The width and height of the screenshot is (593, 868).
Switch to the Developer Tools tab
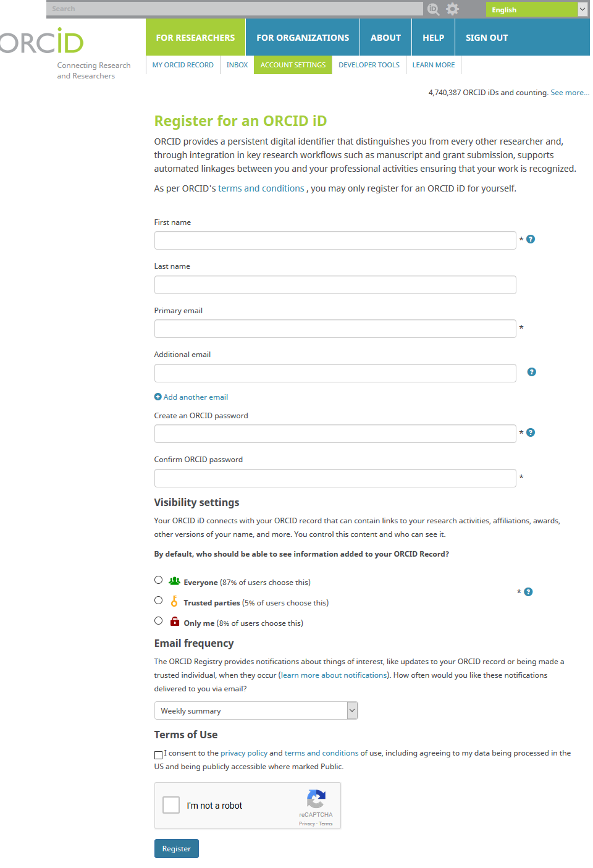tap(369, 65)
